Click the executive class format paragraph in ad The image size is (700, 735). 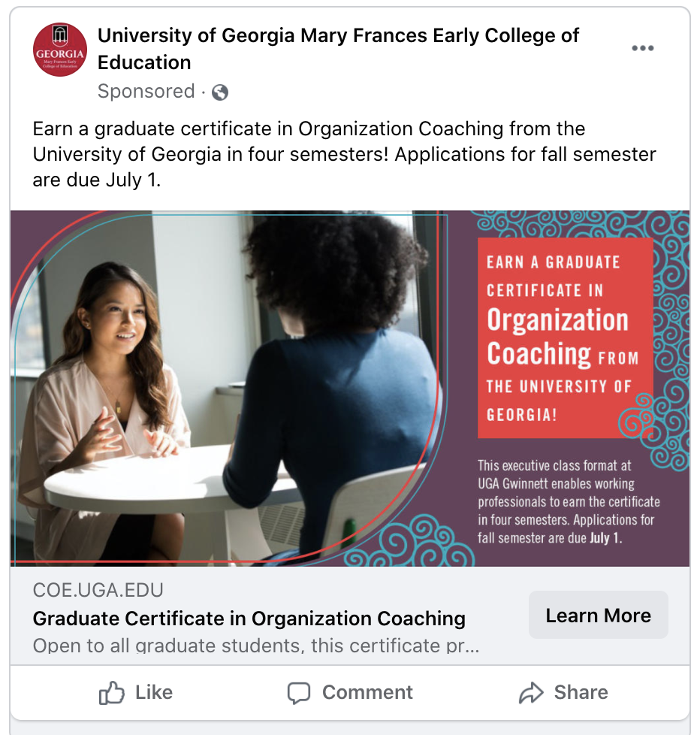click(x=569, y=501)
